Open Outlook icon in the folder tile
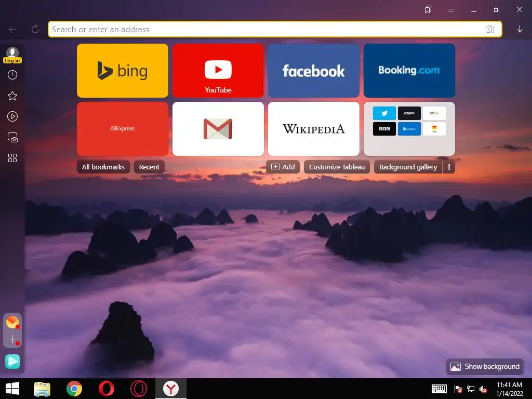Image resolution: width=532 pixels, height=399 pixels. (409, 129)
